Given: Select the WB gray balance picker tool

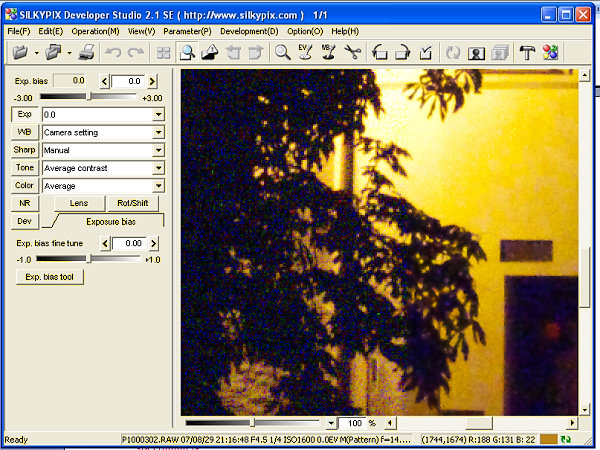Looking at the screenshot, I should 330,53.
